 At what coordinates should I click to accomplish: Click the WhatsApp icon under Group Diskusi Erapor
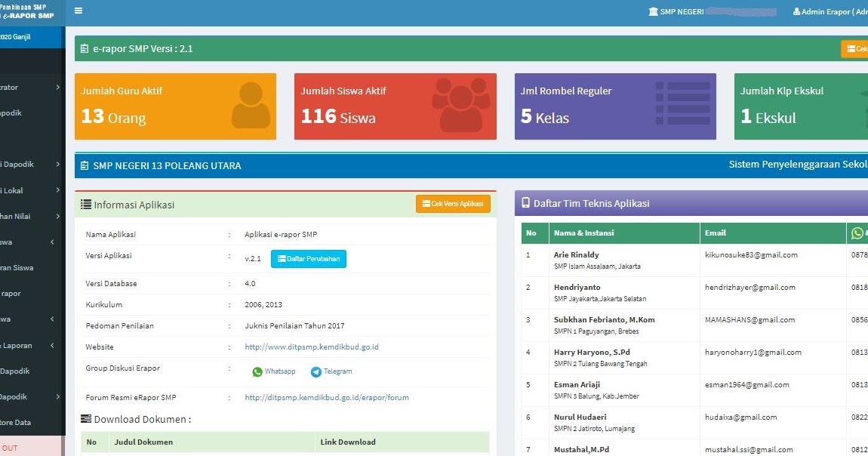pos(257,371)
